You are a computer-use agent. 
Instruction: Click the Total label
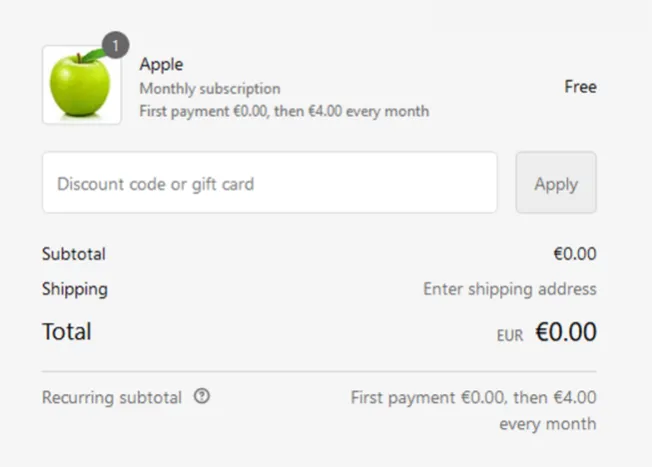point(67,332)
